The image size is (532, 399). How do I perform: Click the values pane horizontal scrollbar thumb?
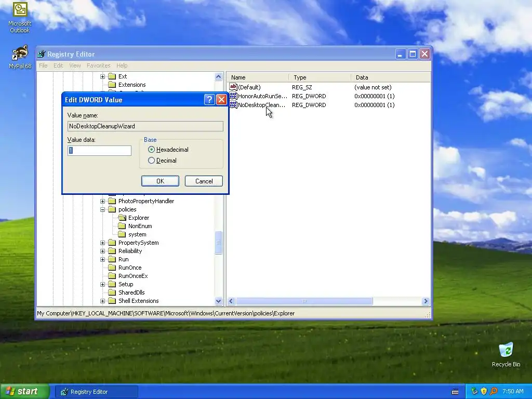304,301
